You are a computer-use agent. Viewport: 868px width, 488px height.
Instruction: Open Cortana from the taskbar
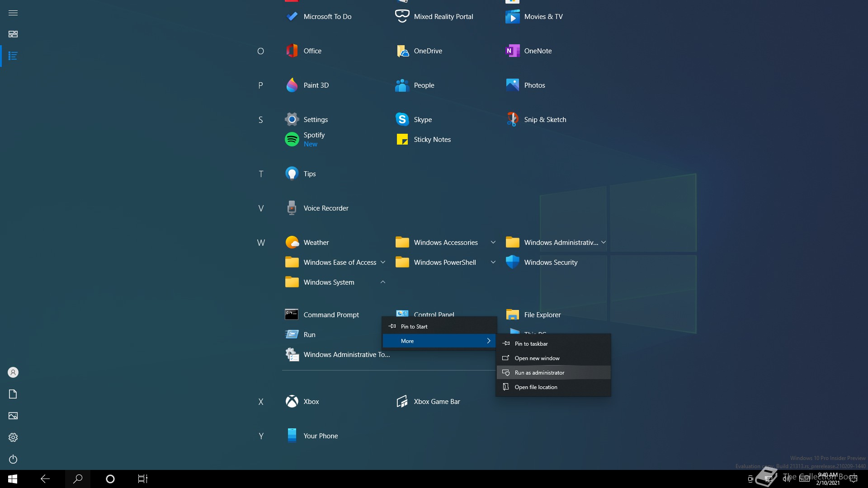coord(110,479)
